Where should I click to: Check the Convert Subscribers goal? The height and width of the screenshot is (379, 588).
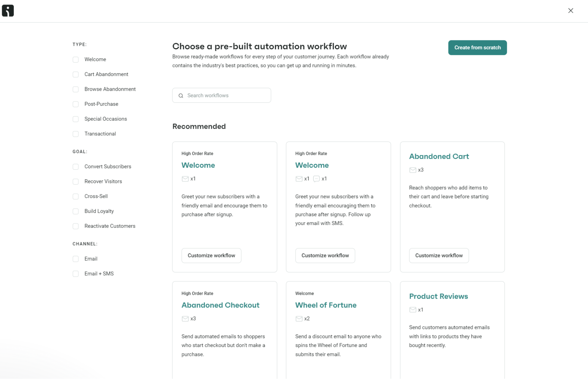(x=75, y=167)
